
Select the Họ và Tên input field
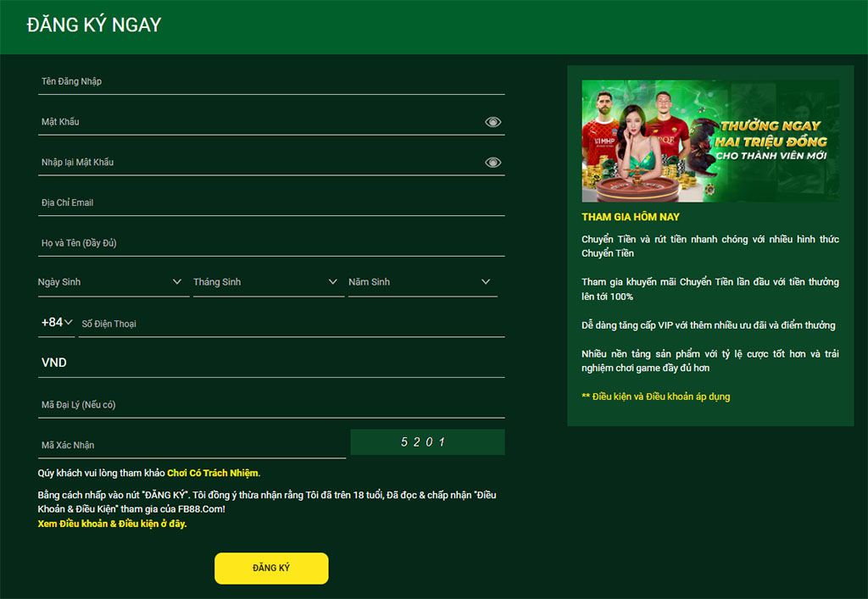click(x=271, y=244)
